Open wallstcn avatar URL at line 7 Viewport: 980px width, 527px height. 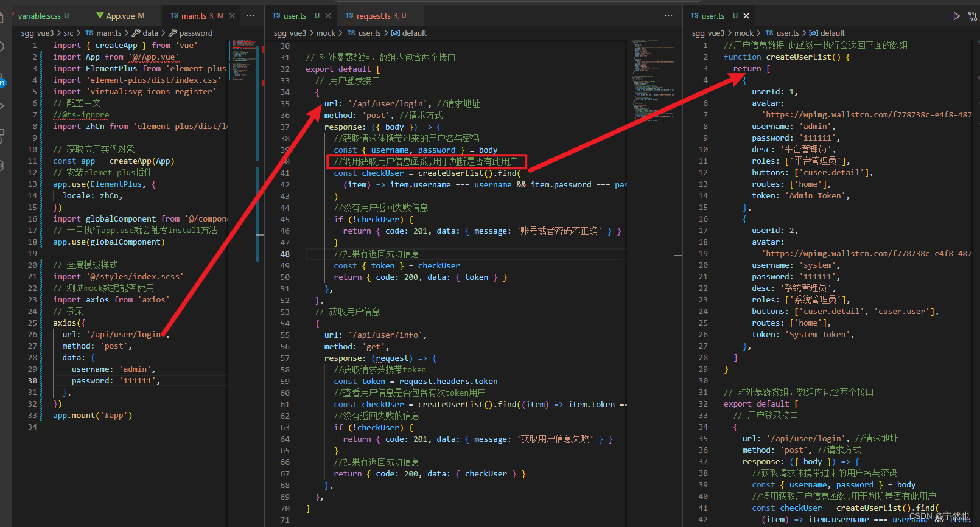pos(869,114)
